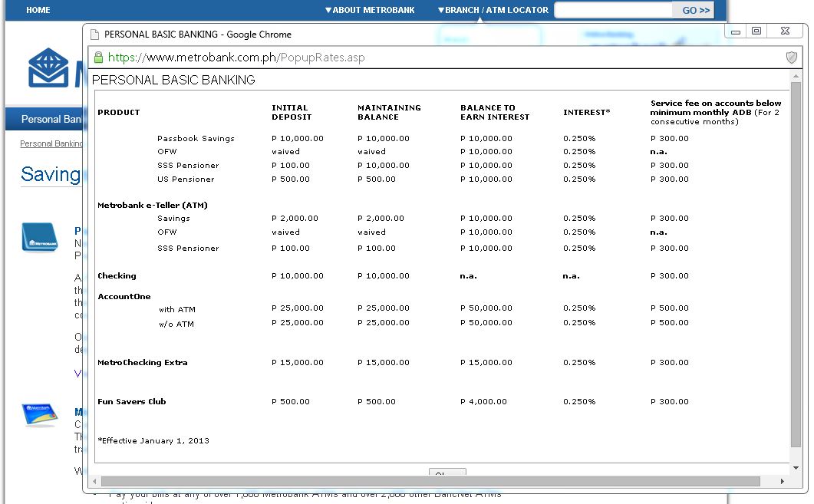Viewport: 814px width, 504px height.
Task: Click the vertical scrollbar thumb
Action: click(796, 264)
